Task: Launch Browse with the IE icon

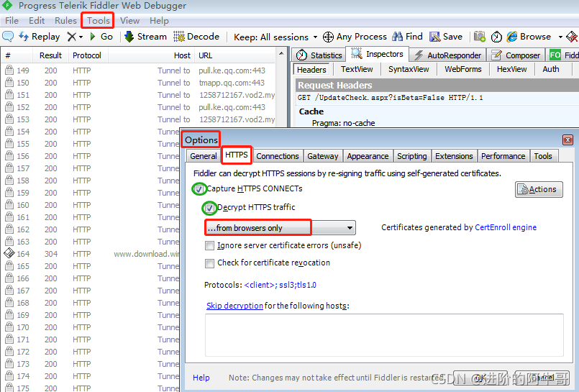Action: (x=529, y=37)
